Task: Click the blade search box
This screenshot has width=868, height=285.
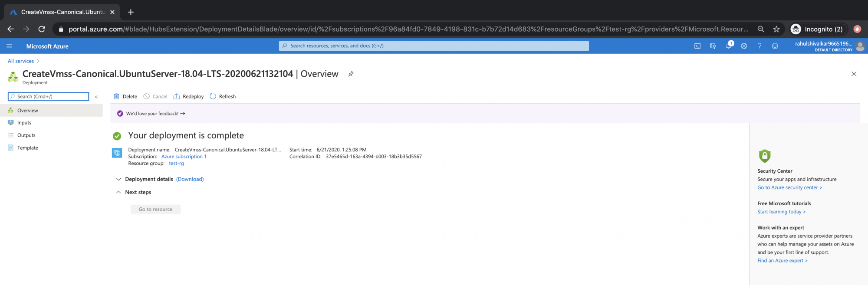Action: click(48, 96)
